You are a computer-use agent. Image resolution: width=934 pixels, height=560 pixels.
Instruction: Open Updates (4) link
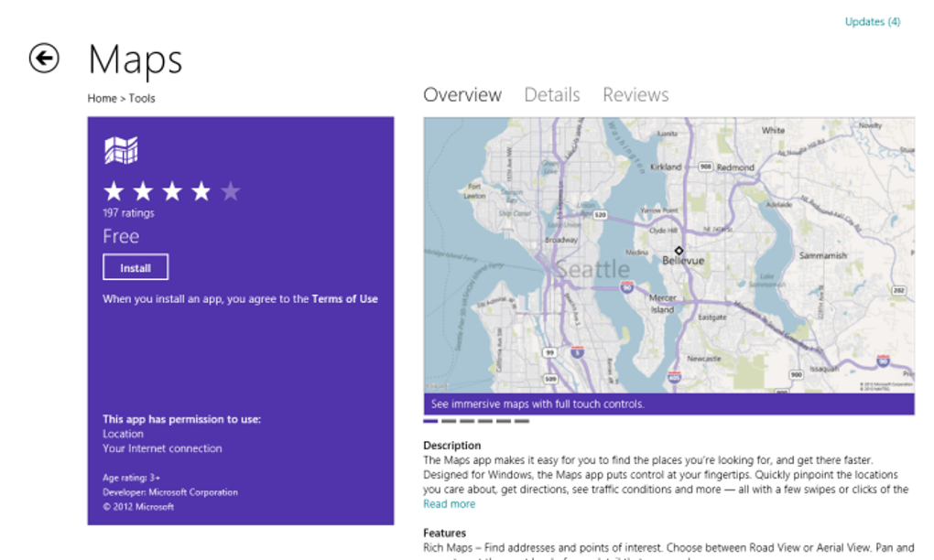(x=873, y=22)
